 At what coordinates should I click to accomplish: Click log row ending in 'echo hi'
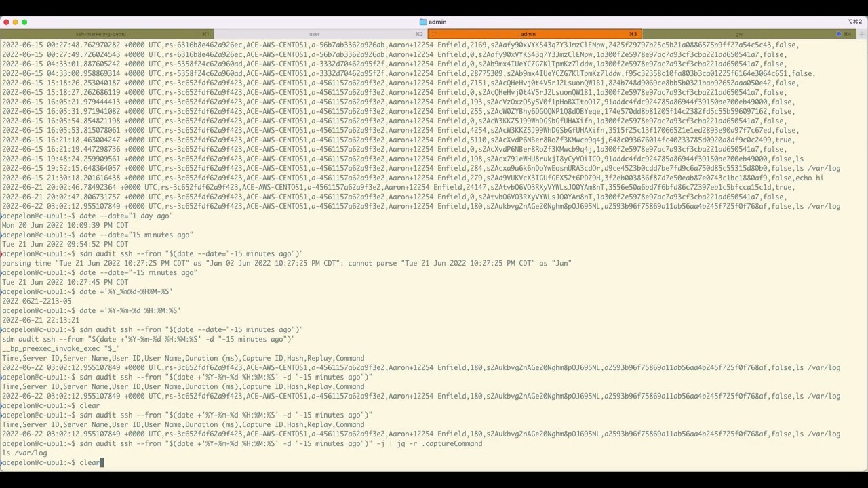(x=412, y=178)
